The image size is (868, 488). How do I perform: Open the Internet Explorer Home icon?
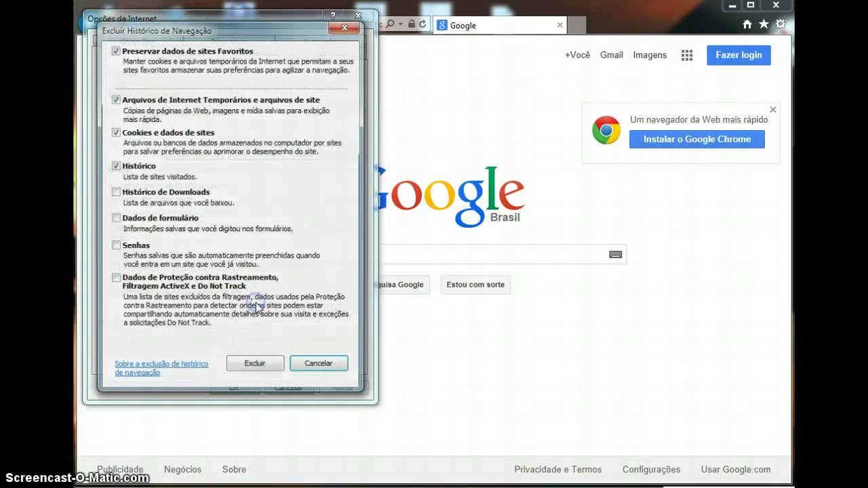pyautogui.click(x=747, y=24)
